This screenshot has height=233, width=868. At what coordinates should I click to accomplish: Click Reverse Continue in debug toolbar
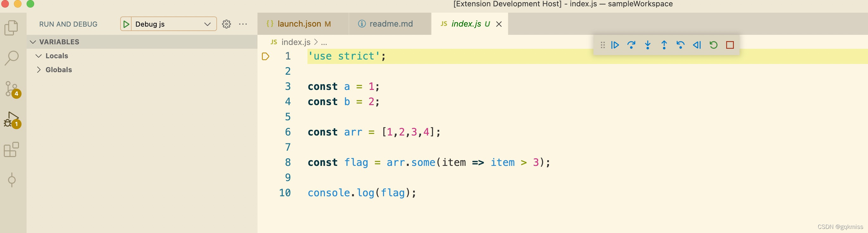click(697, 45)
